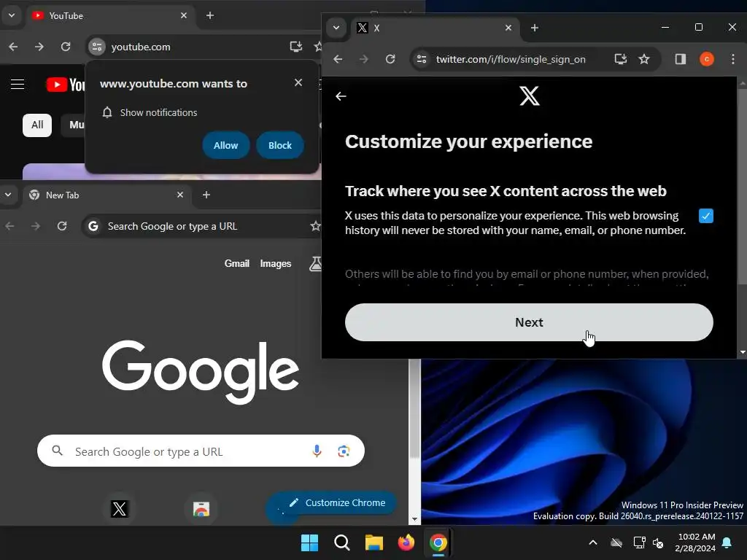Click back arrow in YouTube window
747x560 pixels.
[x=13, y=47]
